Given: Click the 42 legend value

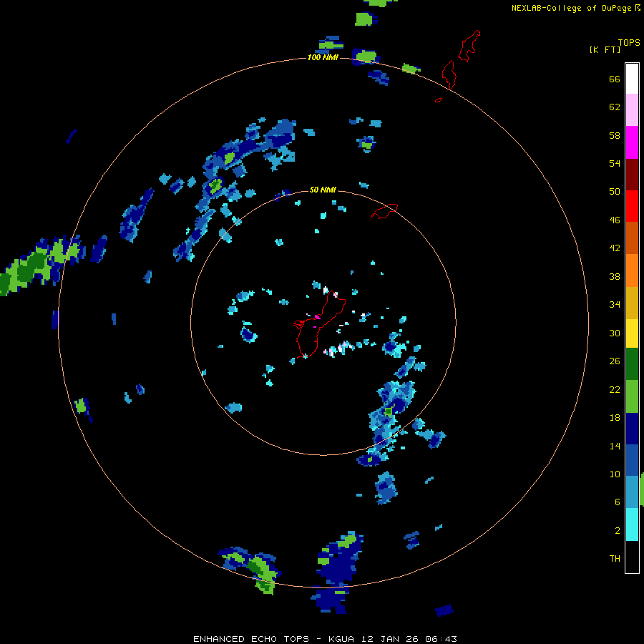Looking at the screenshot, I should [x=615, y=248].
